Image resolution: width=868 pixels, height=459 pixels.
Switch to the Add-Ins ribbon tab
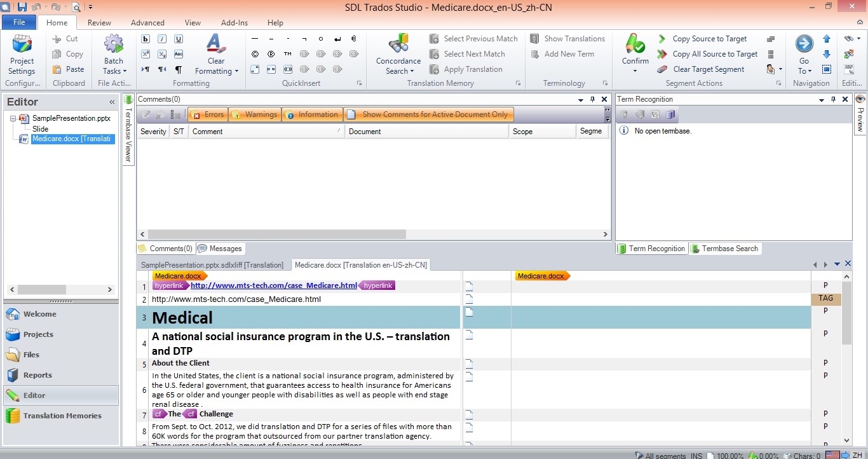point(234,22)
